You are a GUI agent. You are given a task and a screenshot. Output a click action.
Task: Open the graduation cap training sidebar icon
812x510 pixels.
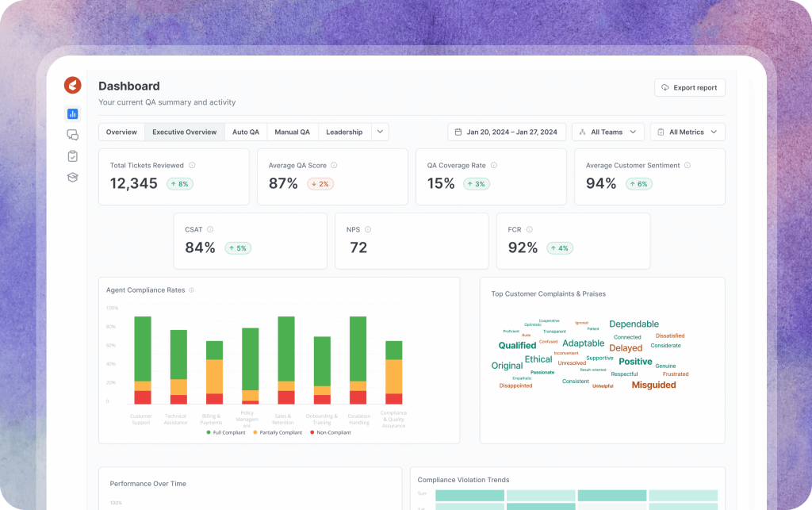[72, 178]
